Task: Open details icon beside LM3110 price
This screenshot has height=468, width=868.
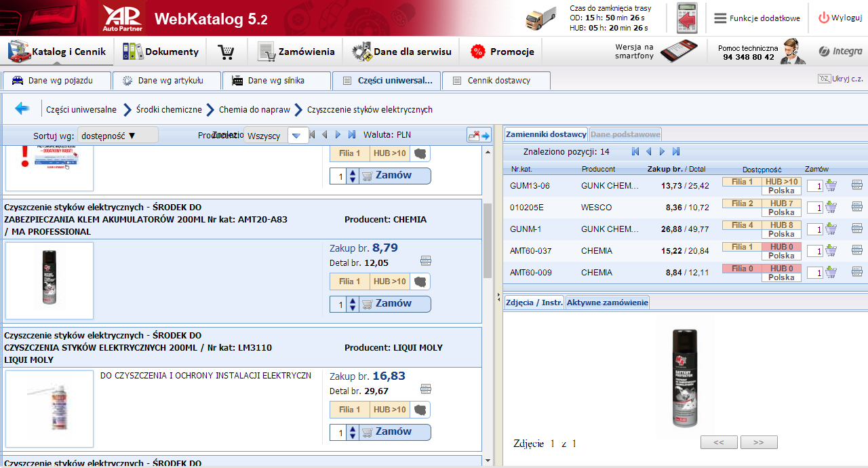Action: coord(426,389)
